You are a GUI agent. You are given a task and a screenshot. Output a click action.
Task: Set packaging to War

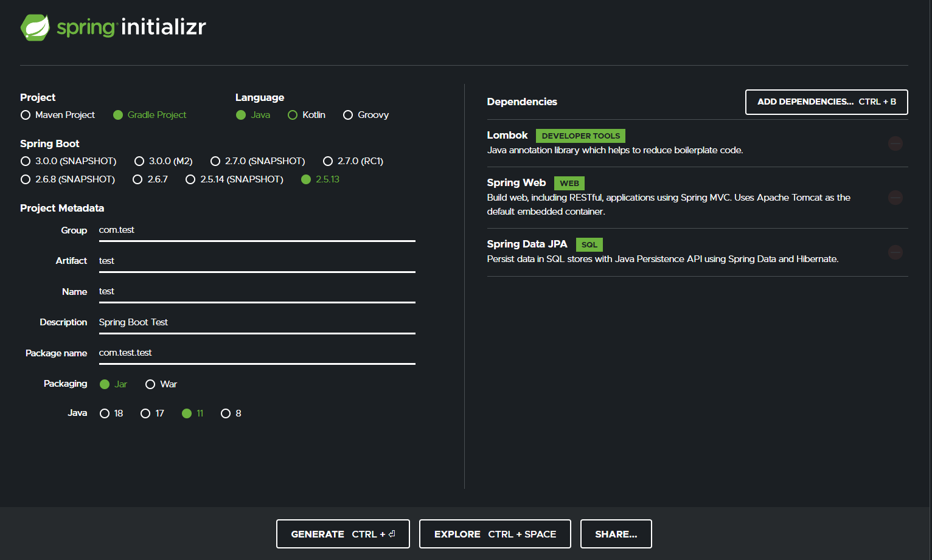click(x=150, y=384)
